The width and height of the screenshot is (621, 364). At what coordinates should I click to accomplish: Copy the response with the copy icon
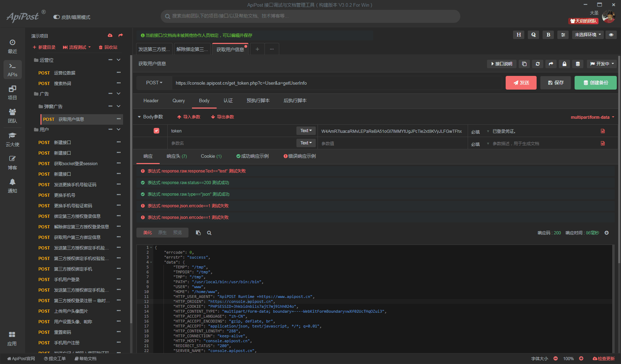pos(198,233)
